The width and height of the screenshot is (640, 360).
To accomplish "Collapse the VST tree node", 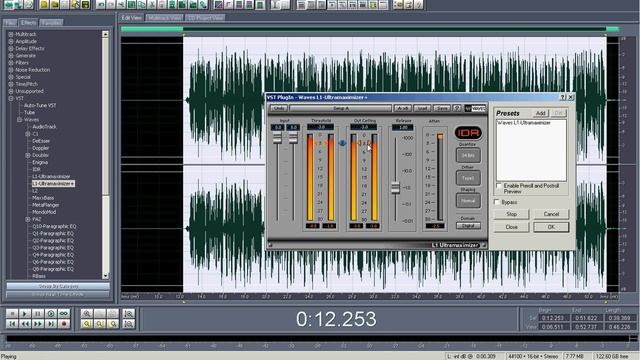I will 11,98.
